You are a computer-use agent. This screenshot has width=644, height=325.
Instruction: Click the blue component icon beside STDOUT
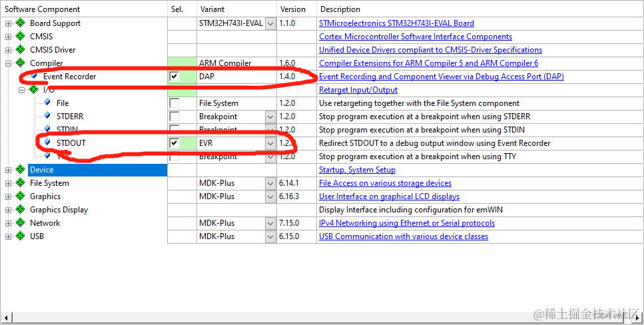click(x=48, y=143)
